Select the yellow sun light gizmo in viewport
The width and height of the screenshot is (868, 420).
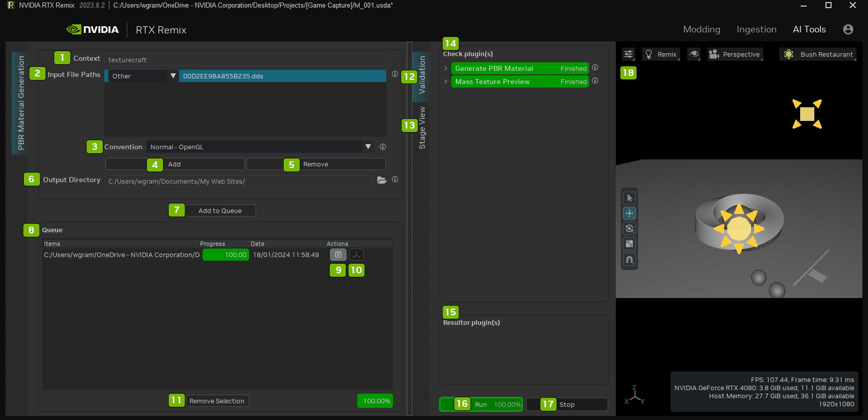click(x=739, y=229)
